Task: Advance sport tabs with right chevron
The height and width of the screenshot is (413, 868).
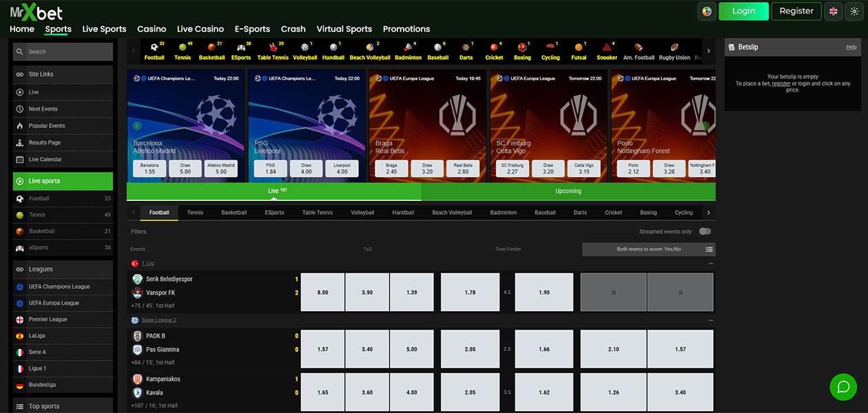Action: click(x=708, y=213)
